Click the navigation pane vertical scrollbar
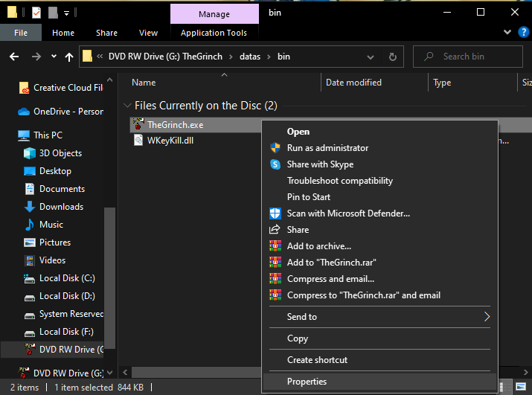The width and height of the screenshot is (532, 395). (109, 277)
